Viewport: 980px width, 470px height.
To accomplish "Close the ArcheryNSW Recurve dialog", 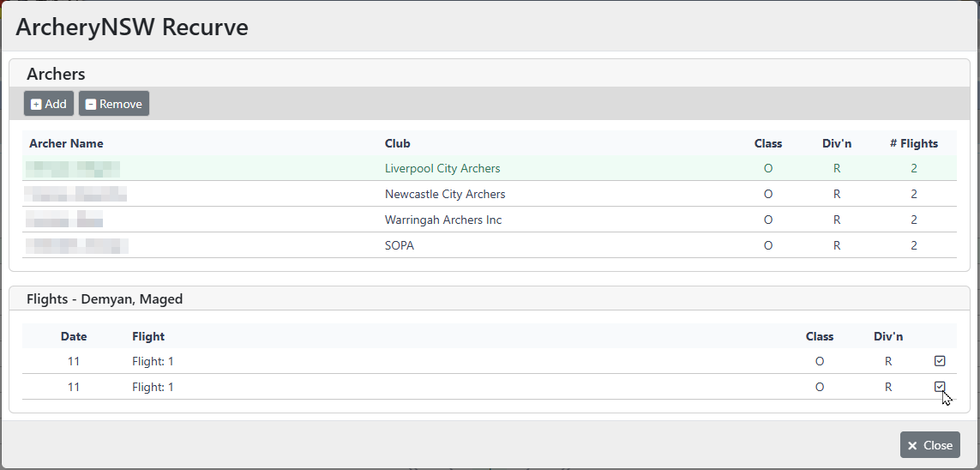I will click(x=929, y=445).
